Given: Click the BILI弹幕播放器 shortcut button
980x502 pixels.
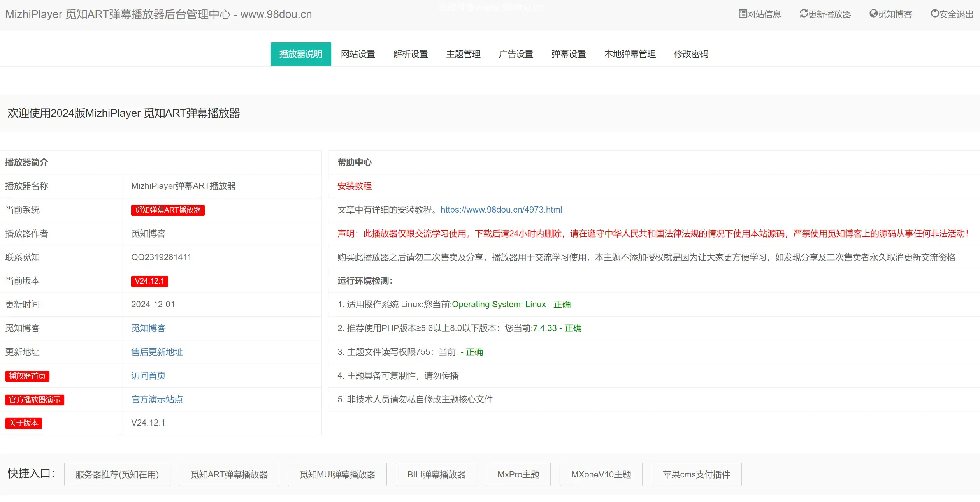Looking at the screenshot, I should [436, 474].
